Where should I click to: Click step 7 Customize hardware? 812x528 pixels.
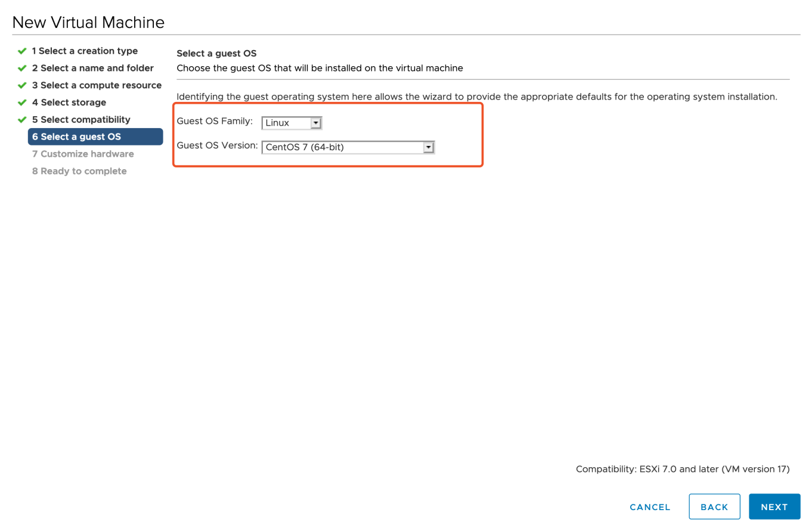pos(83,154)
